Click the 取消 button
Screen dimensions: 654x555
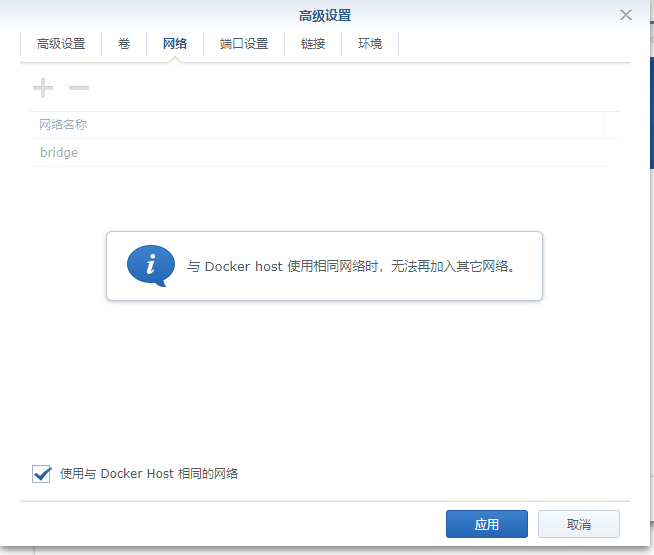tap(579, 524)
